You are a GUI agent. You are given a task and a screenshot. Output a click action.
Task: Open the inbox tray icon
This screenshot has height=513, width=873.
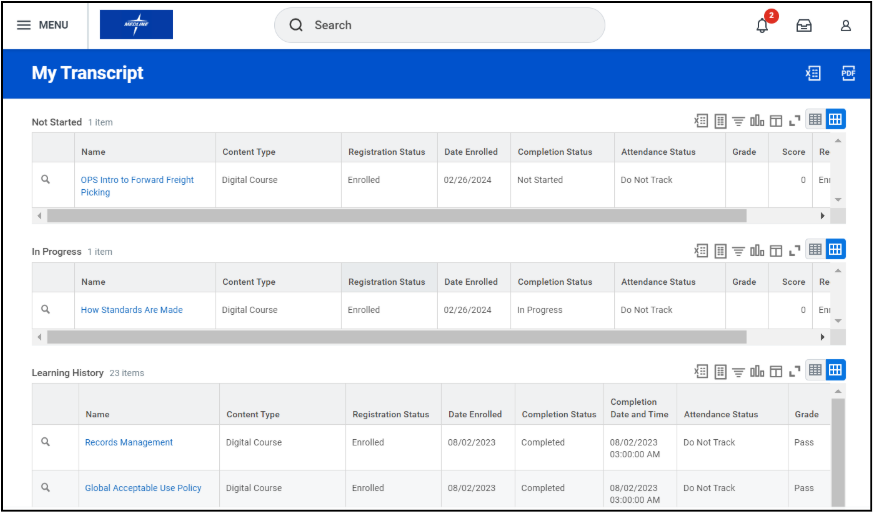[x=804, y=25]
